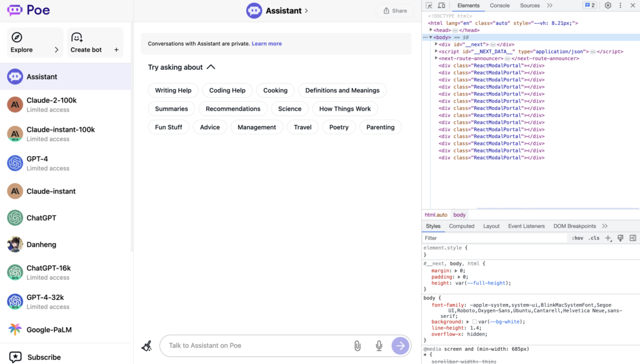Click the paperclip attach file icon
640x364 pixels.
click(357, 346)
